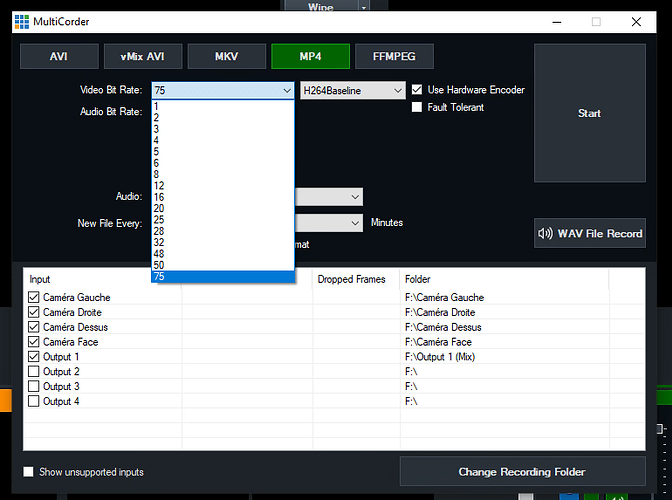672x500 pixels.
Task: Open the H264Baseline codec dropdown
Action: tap(353, 90)
